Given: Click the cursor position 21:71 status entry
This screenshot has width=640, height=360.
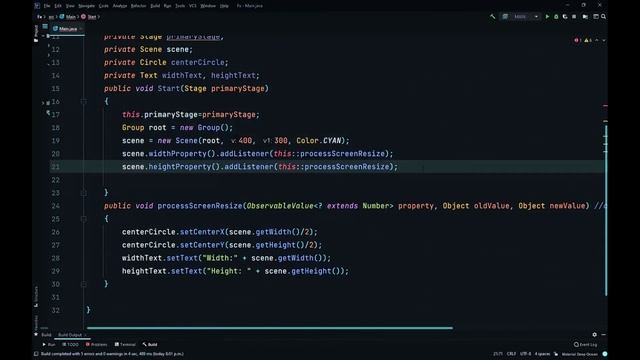Looking at the screenshot, I should [x=498, y=354].
